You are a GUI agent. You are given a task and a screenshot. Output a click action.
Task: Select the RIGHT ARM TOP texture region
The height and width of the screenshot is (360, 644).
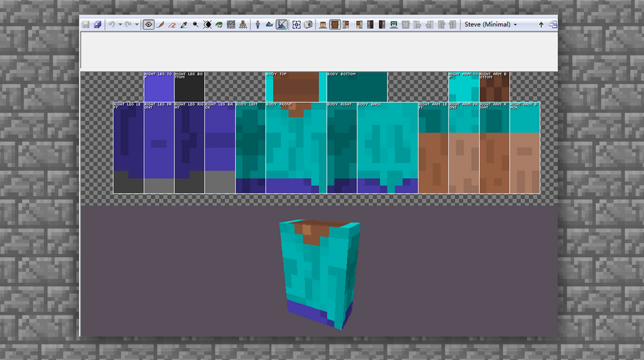(464, 87)
